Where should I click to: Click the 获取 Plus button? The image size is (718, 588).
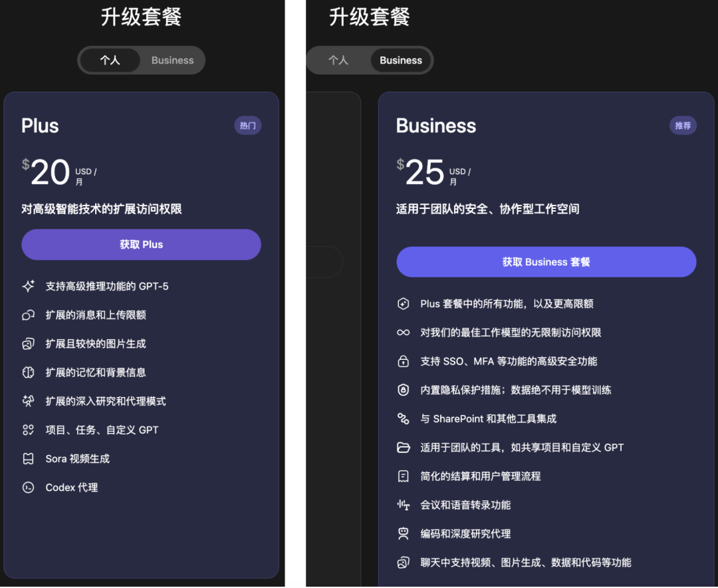pos(141,245)
